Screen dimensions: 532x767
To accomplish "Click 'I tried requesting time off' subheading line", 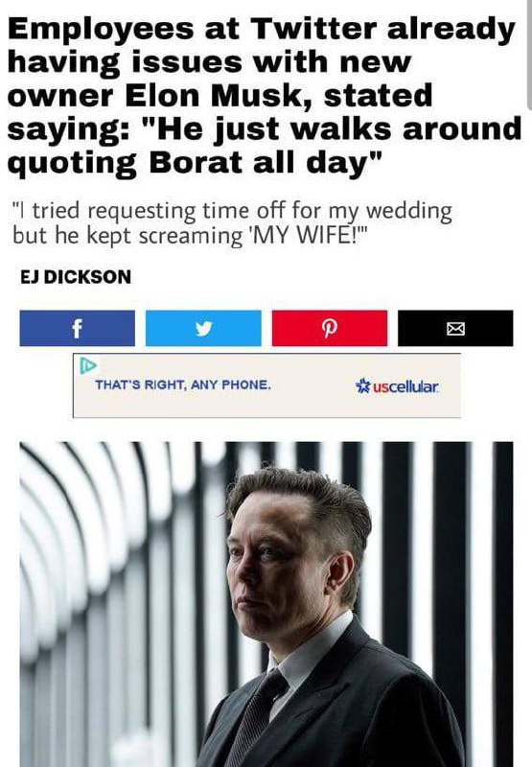I will pos(232,211).
